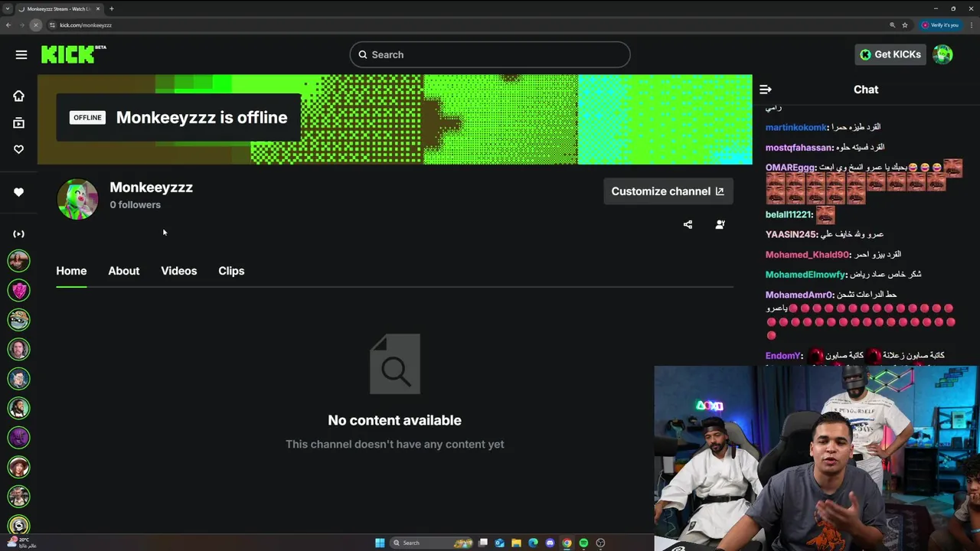Open the Clips tab
Image resolution: width=980 pixels, height=551 pixels.
pos(231,271)
